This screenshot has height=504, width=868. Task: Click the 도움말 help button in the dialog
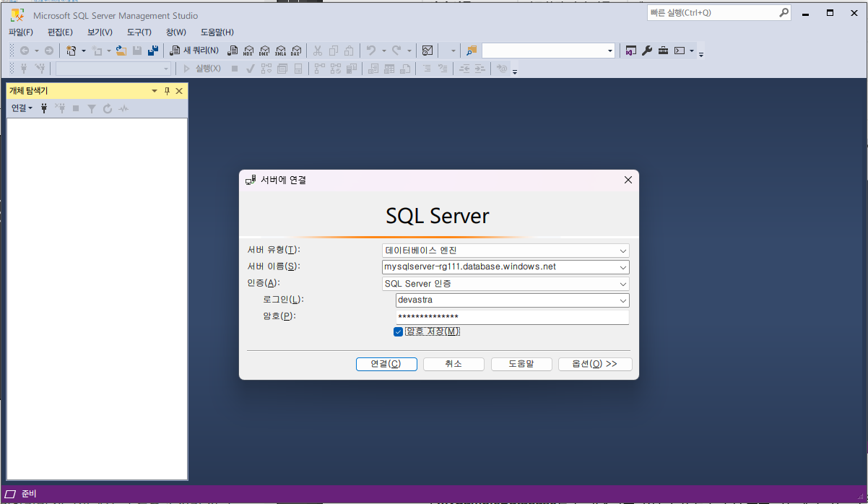pos(521,364)
